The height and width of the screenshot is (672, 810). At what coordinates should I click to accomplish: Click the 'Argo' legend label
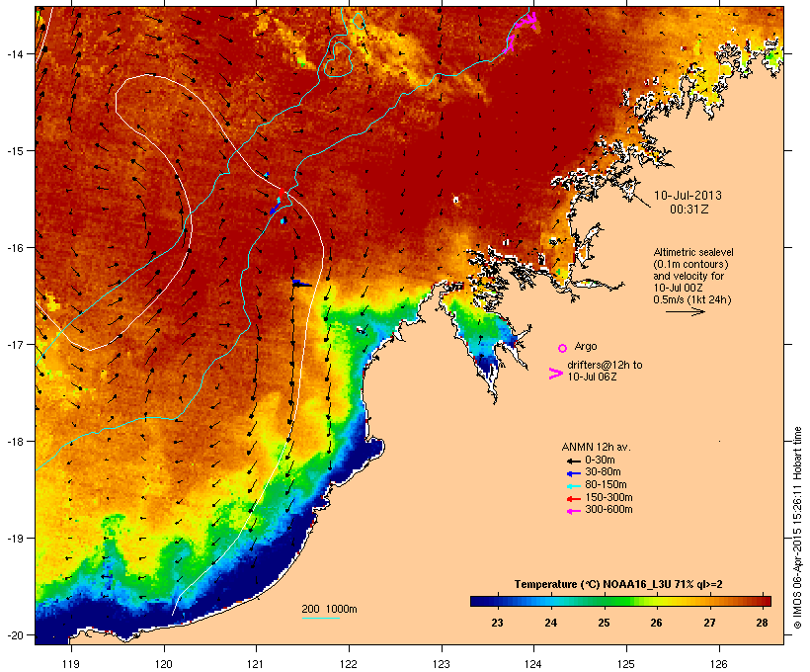pos(586,346)
